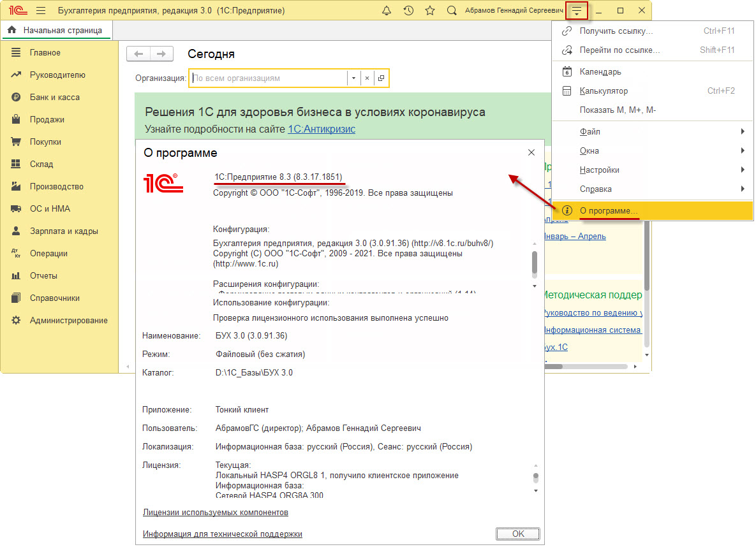Click the Организация input field
The width and height of the screenshot is (756, 547).
pos(269,78)
